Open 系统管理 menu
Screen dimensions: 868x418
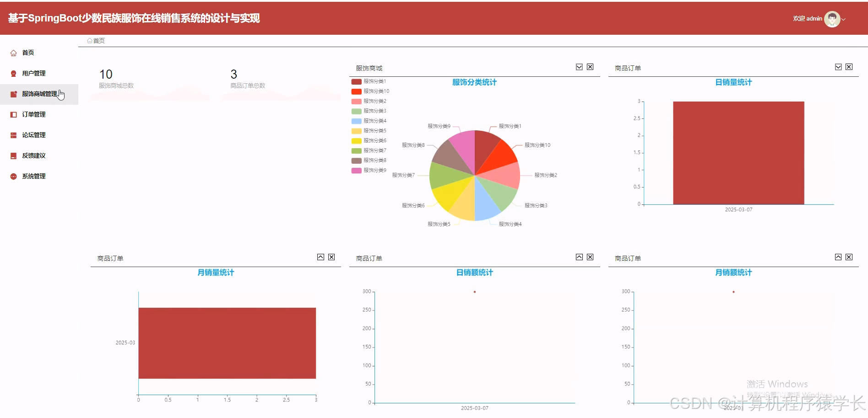point(39,177)
